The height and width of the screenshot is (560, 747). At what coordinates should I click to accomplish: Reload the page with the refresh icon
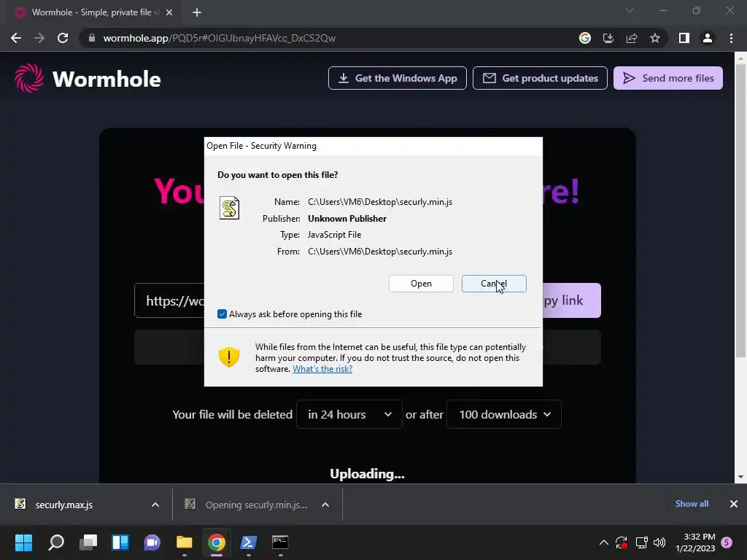coord(63,38)
